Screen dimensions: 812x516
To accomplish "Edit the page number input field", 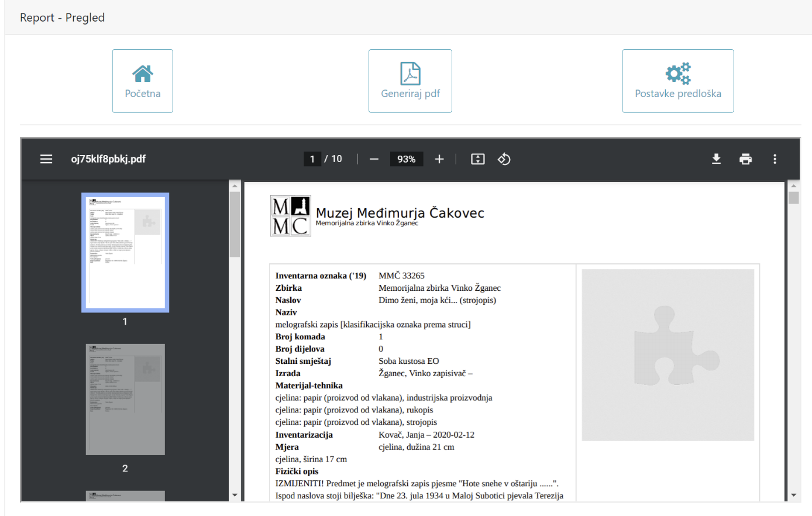I will (x=312, y=159).
